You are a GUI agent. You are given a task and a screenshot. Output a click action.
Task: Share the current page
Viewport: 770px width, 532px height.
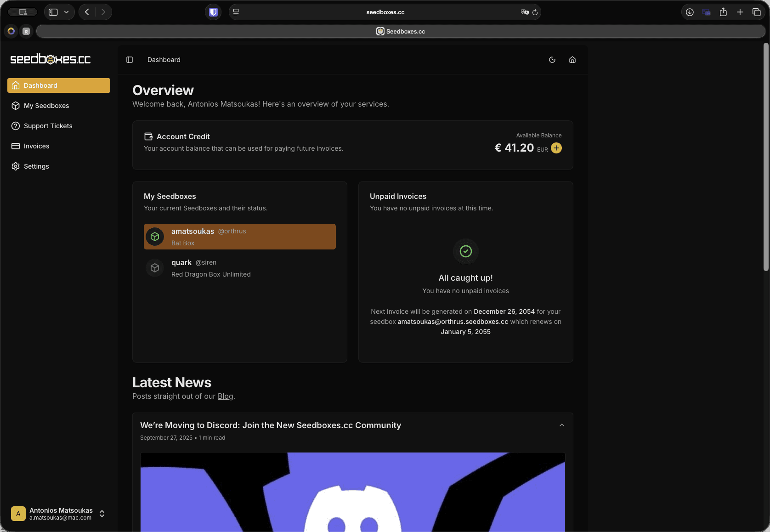click(x=723, y=12)
